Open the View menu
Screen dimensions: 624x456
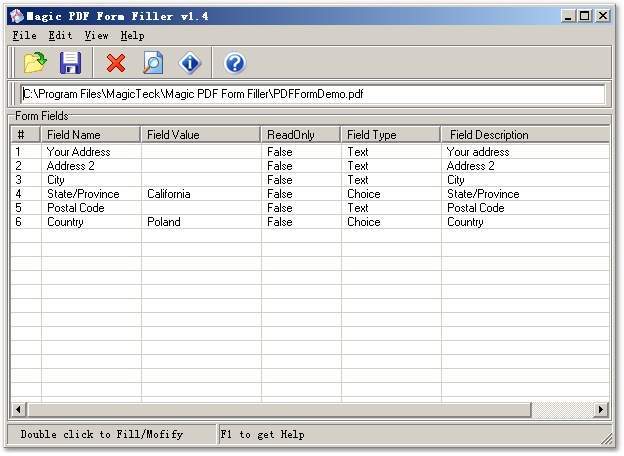coord(96,35)
